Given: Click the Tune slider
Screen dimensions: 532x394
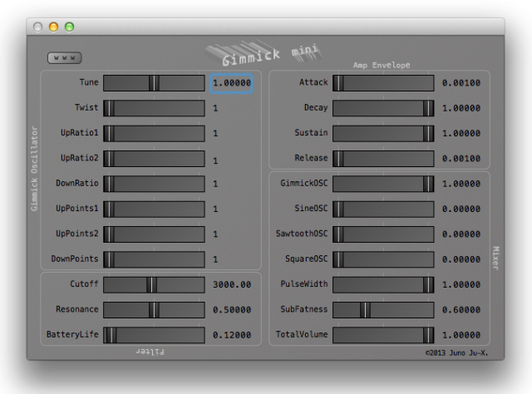Looking at the screenshot, I should [x=154, y=83].
